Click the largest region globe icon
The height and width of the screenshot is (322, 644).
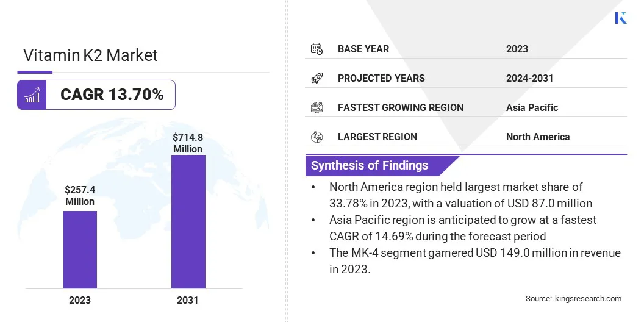(317, 137)
